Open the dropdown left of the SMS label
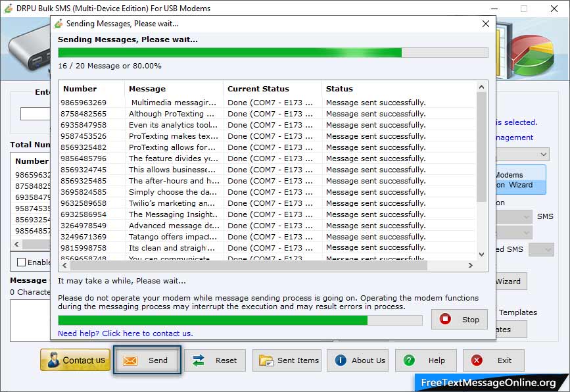 [514, 217]
